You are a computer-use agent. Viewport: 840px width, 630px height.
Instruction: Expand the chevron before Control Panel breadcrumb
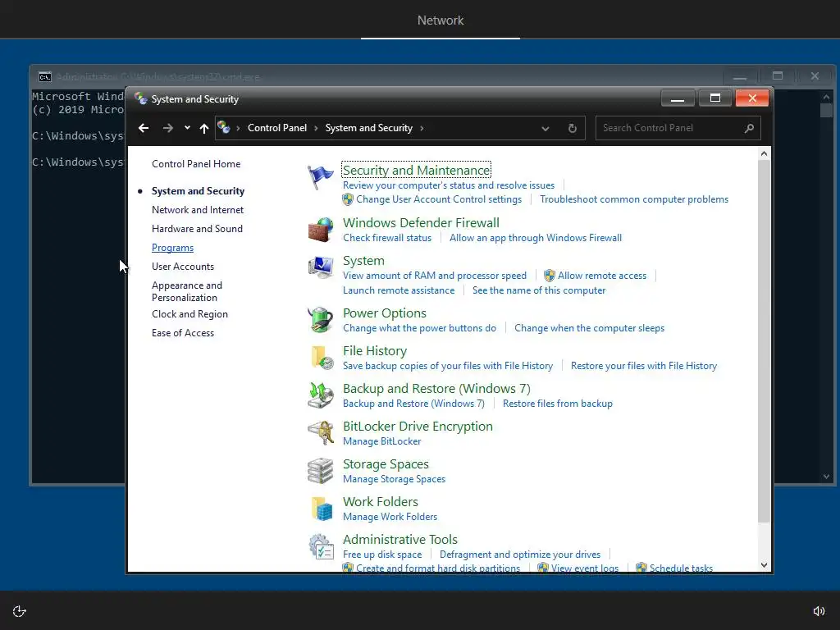(x=238, y=128)
